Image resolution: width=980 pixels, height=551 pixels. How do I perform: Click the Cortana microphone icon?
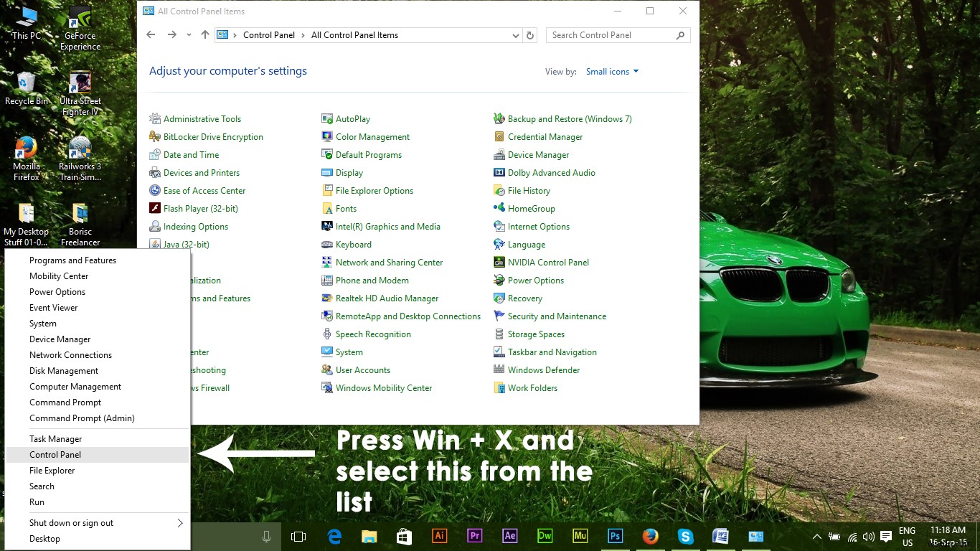point(266,536)
